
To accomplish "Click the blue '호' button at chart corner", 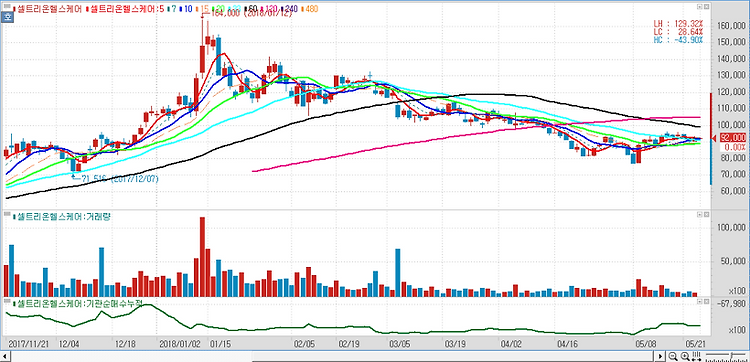I will pyautogui.click(x=7, y=17).
